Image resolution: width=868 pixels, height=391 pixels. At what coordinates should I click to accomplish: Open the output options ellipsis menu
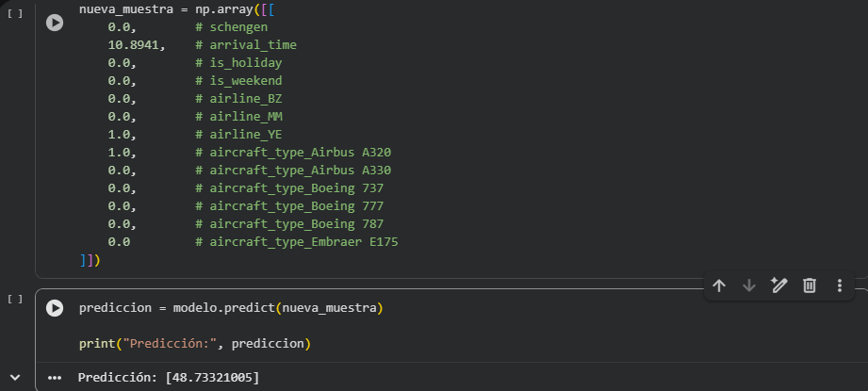[55, 378]
